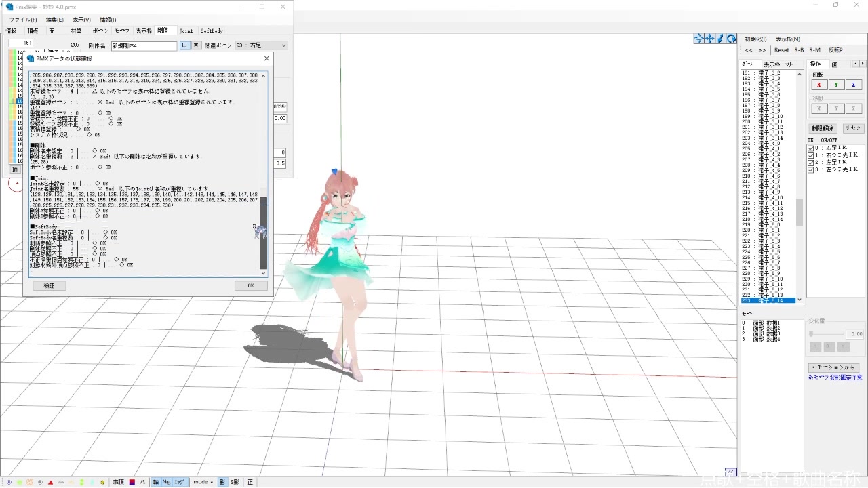868x488 pixels.
Task: Open the 初期化(I) menu
Action: pyautogui.click(x=755, y=39)
